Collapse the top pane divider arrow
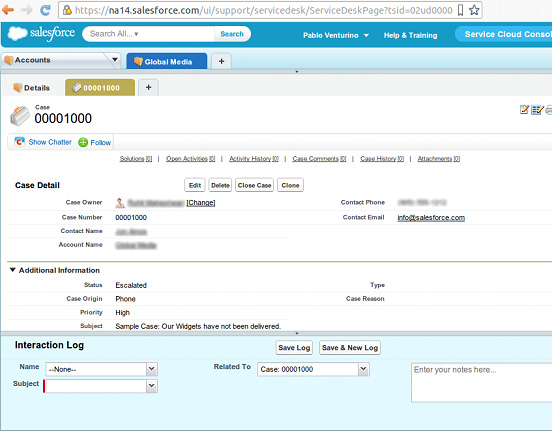 coord(297,71)
